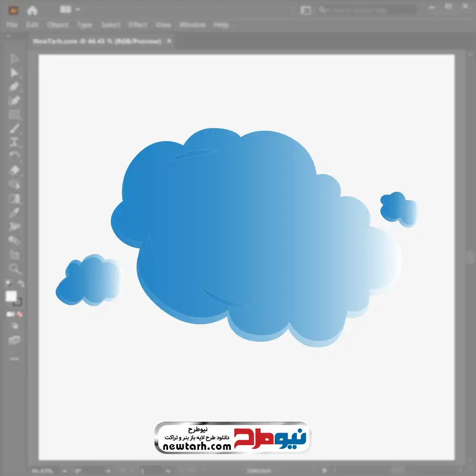Select the Zoom magnifier tool

tap(14, 269)
